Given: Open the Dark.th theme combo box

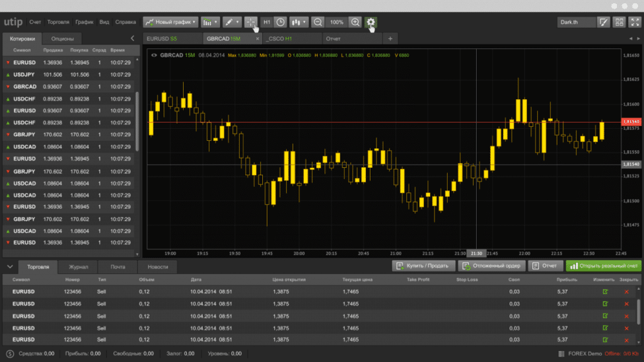Looking at the screenshot, I should pyautogui.click(x=576, y=22).
